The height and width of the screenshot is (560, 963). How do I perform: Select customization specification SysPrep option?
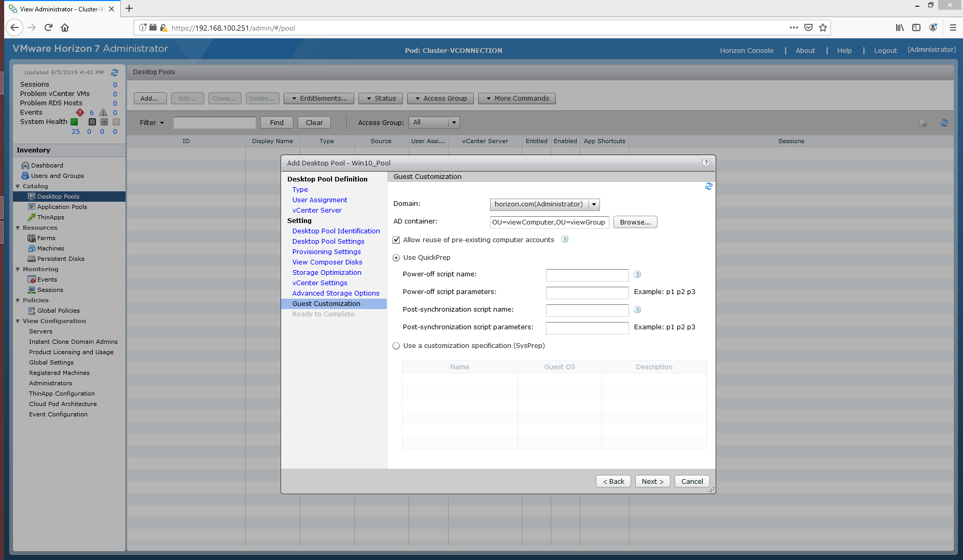[396, 346]
